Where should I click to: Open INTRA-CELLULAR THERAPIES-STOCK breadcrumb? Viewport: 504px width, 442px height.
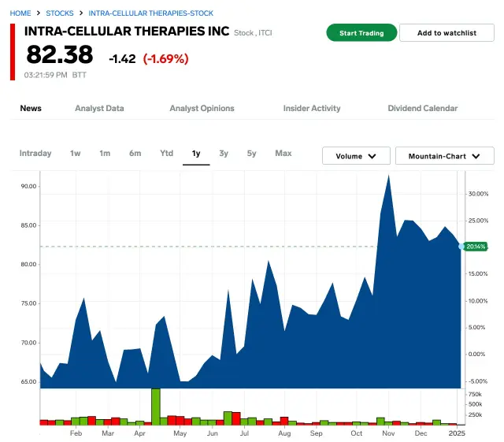[150, 13]
